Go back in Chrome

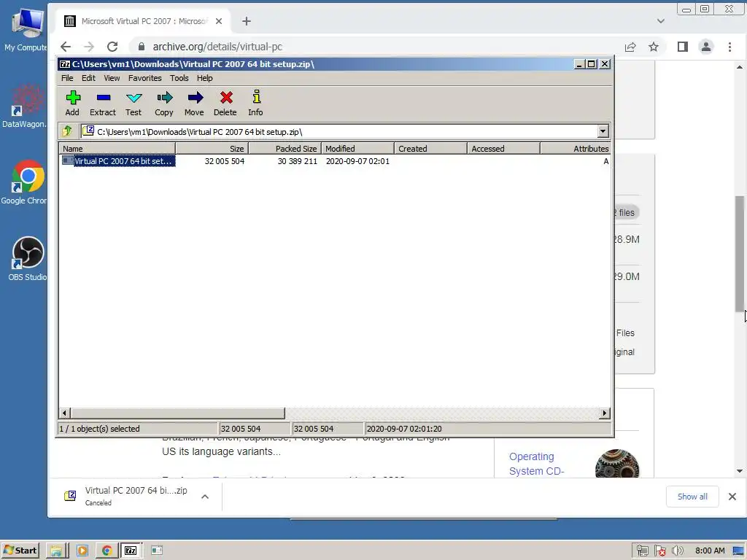click(x=66, y=47)
